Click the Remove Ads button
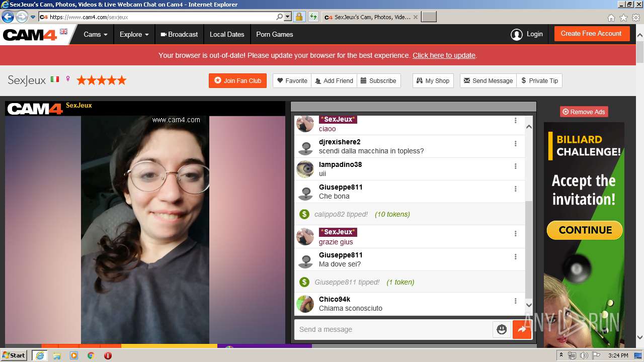The image size is (644, 362). pyautogui.click(x=584, y=112)
